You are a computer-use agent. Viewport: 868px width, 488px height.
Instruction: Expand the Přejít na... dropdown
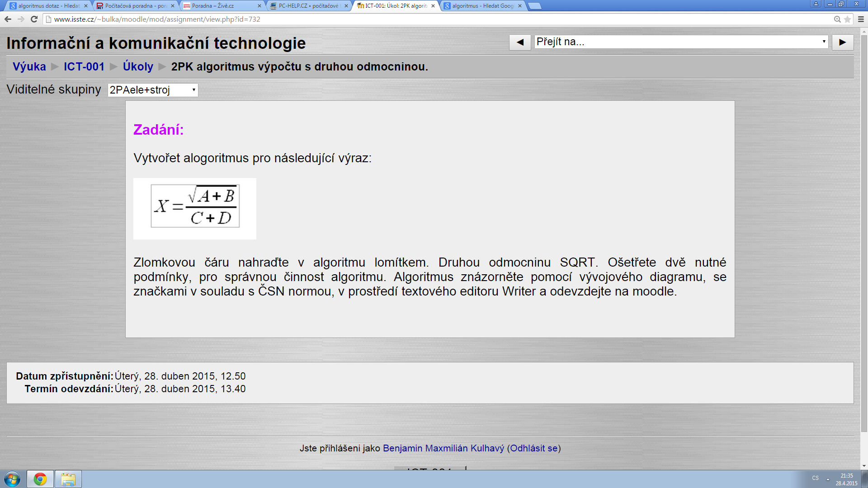pos(681,42)
